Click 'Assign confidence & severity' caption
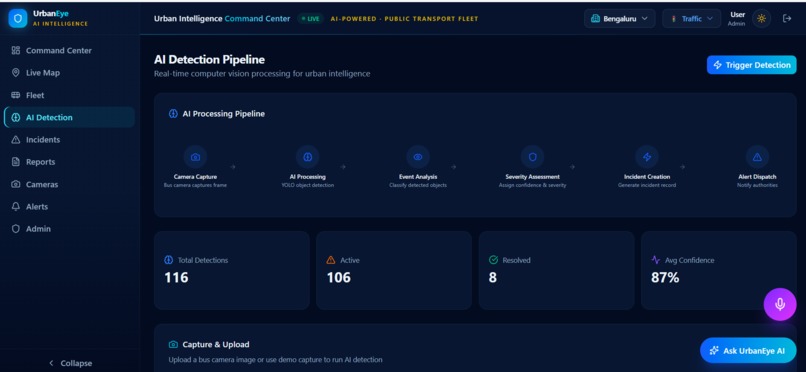Screen dimensions: 806x372 click(x=533, y=185)
